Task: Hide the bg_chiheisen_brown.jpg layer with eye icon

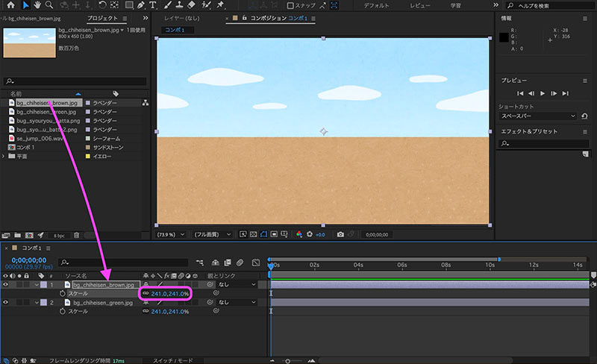Action: [7, 284]
